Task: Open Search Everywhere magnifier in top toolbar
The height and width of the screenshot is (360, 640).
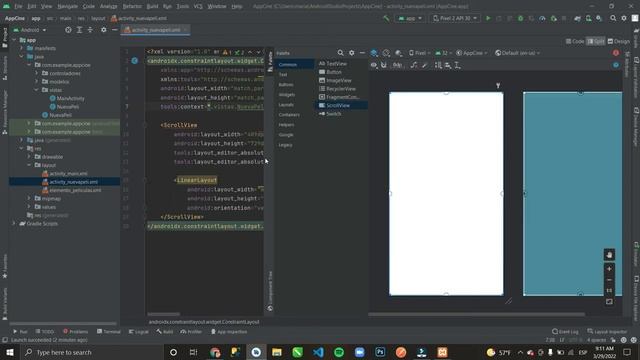Action: tap(613, 18)
